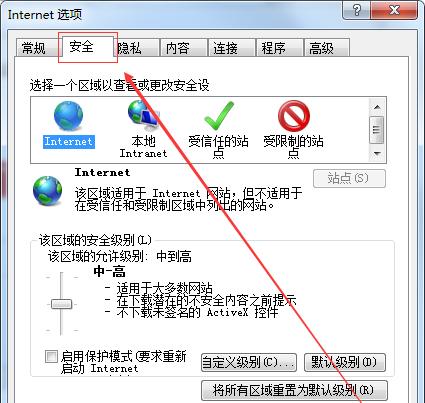Screen dimensions: 425x403
Task: Select the Internet zone globe icon
Action: [68, 116]
